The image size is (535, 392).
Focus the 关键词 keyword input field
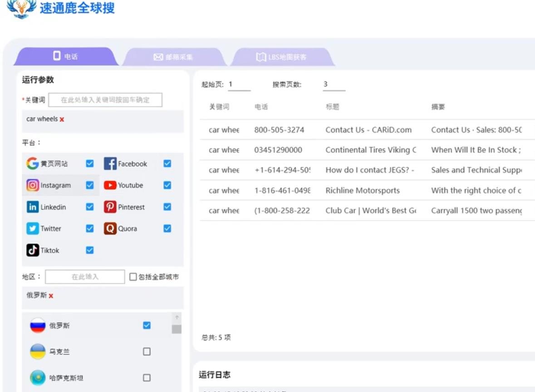[105, 100]
